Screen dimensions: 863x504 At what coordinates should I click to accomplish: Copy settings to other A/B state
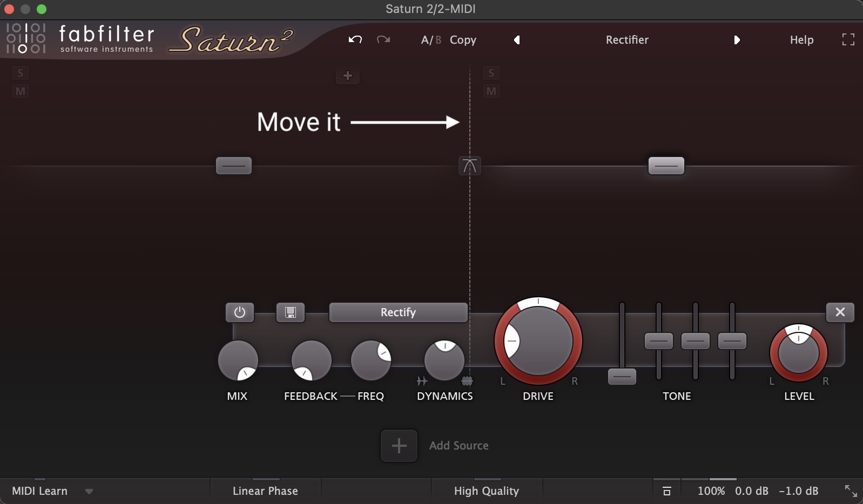[x=463, y=40]
